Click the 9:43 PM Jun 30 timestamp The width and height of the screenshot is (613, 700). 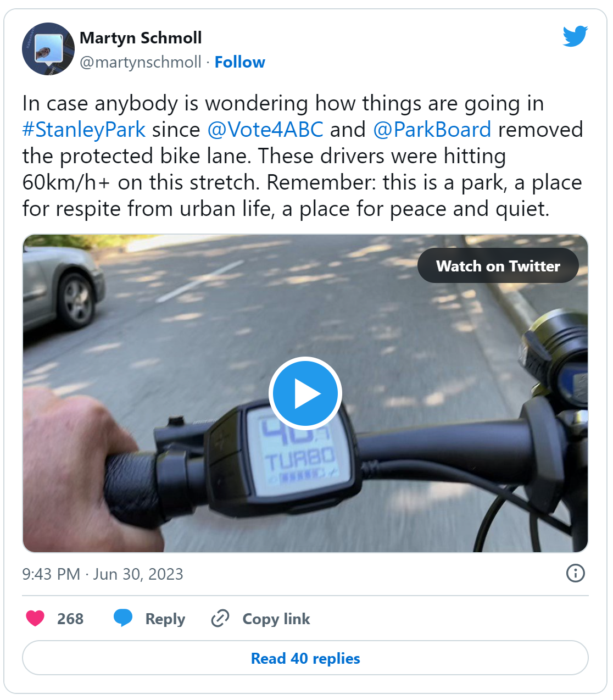pyautogui.click(x=103, y=574)
